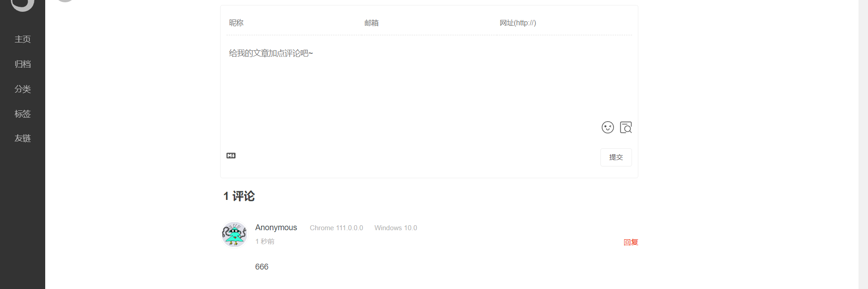Click Anonymous commenter avatar
This screenshot has width=868, height=289.
coord(234,234)
